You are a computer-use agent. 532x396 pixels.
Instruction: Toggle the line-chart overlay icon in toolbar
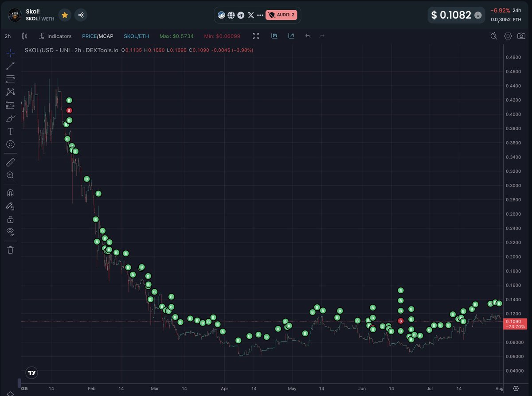[x=291, y=36]
